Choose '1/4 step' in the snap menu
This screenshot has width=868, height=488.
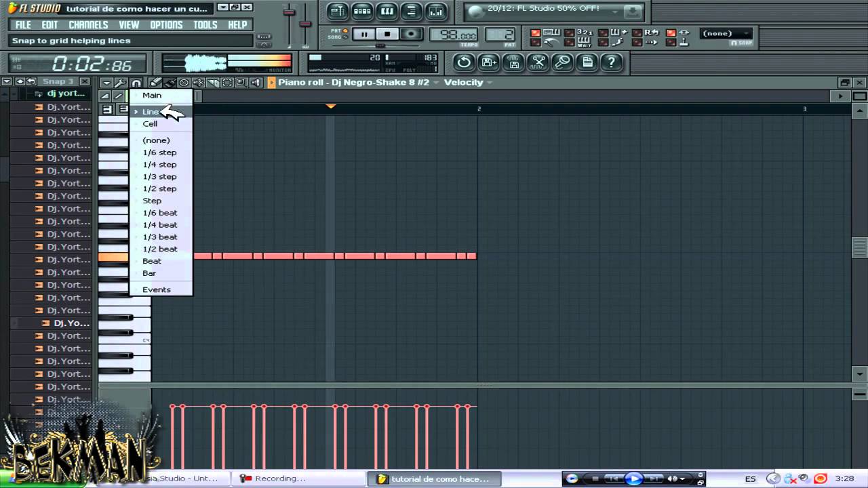[161, 165]
